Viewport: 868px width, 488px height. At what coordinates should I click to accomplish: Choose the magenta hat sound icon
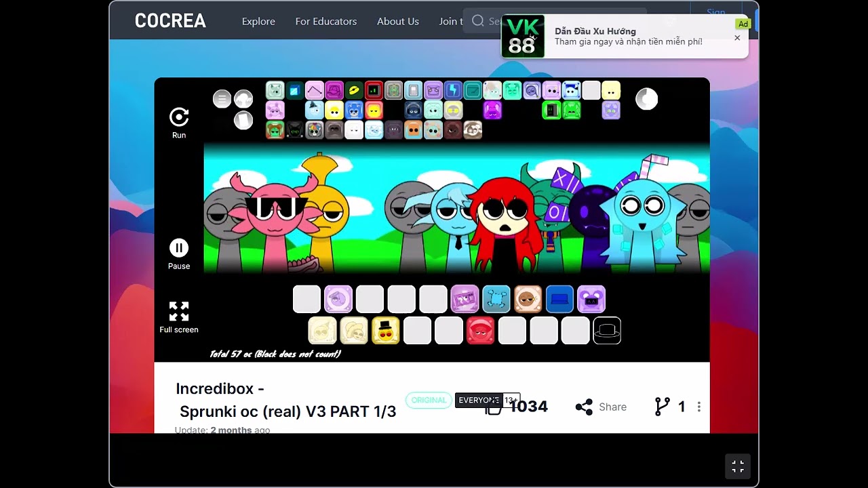334,90
